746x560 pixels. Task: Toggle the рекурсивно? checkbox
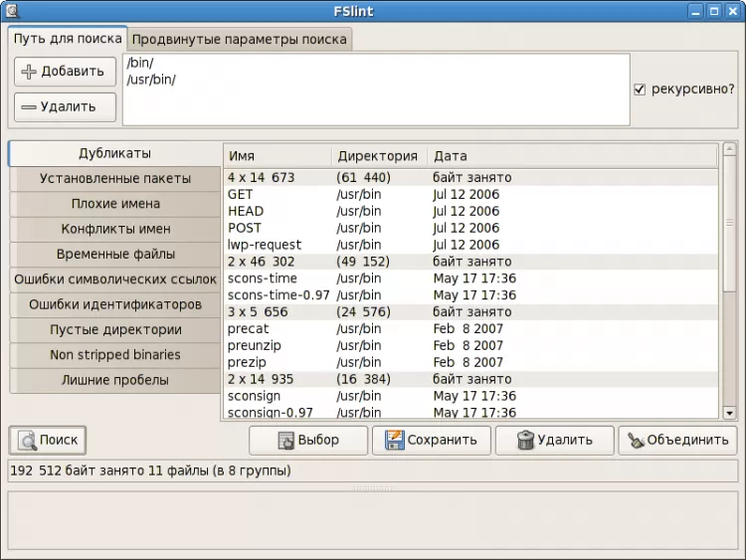(640, 89)
